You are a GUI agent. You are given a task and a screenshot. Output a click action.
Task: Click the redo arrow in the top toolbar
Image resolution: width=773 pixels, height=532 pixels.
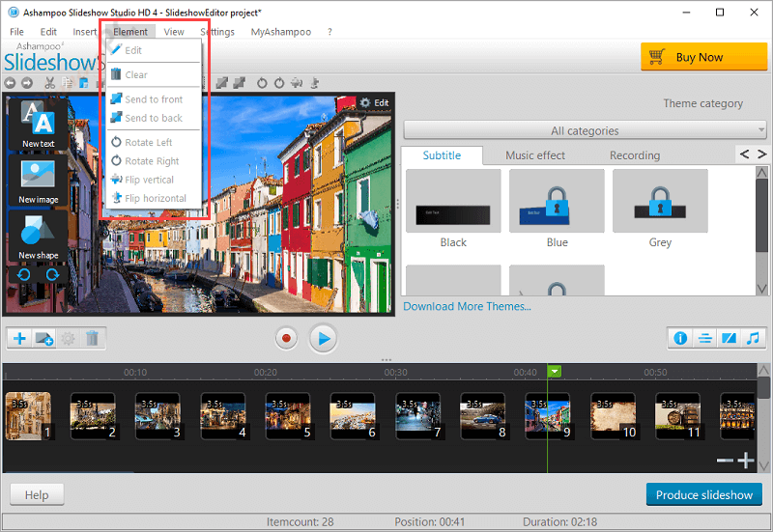click(x=27, y=83)
